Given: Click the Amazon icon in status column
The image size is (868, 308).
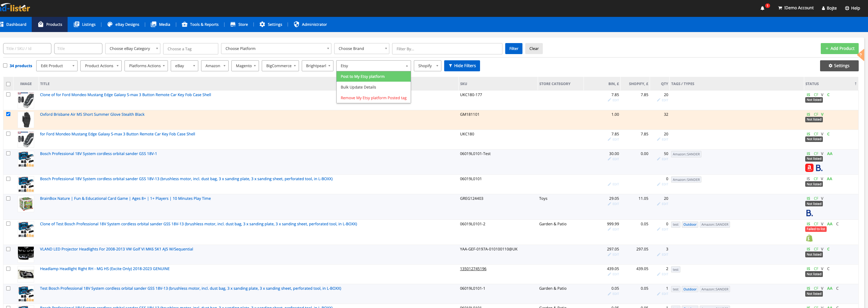Looking at the screenshot, I should pos(809,168).
